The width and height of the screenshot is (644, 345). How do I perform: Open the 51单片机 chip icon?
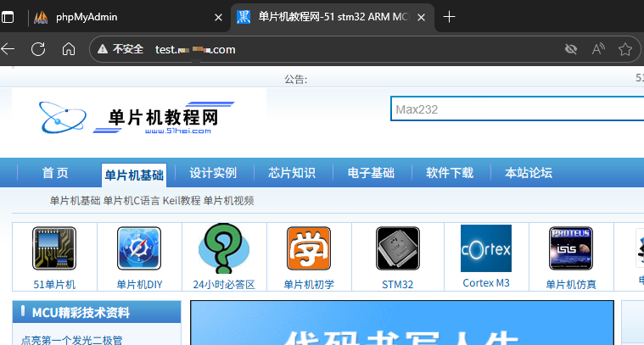53,248
